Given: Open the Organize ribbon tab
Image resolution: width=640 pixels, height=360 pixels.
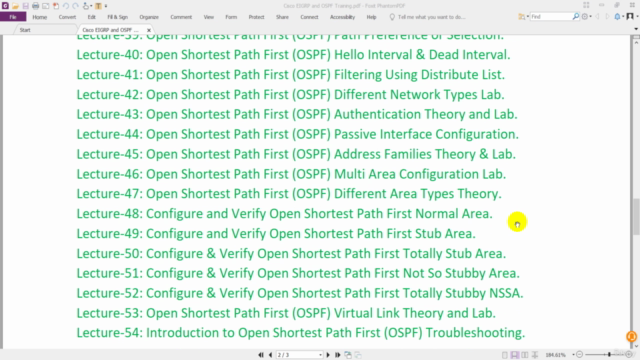Looking at the screenshot, I should 149,17.
